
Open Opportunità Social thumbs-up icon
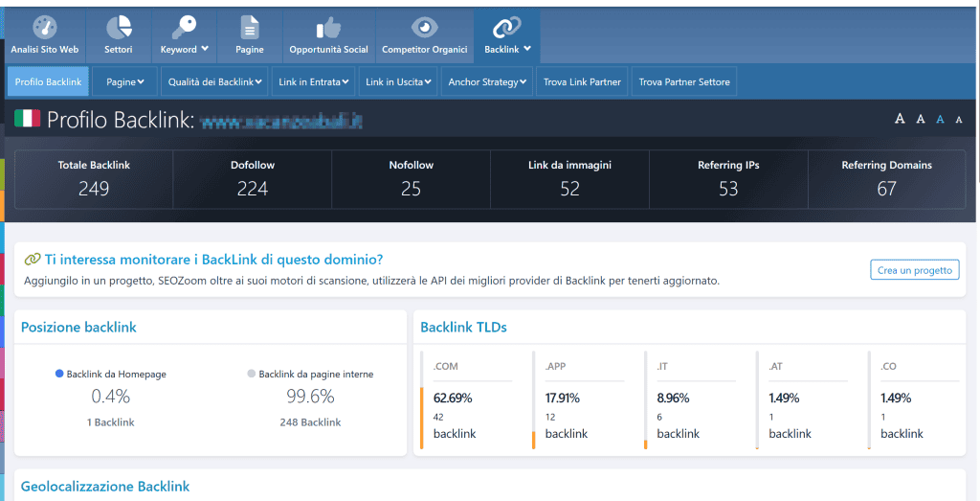[328, 28]
